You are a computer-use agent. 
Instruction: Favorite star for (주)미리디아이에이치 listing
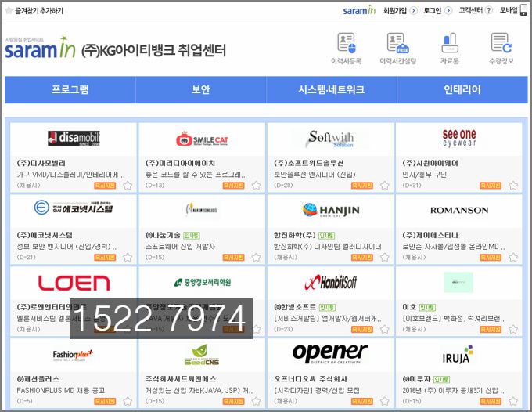click(x=256, y=186)
